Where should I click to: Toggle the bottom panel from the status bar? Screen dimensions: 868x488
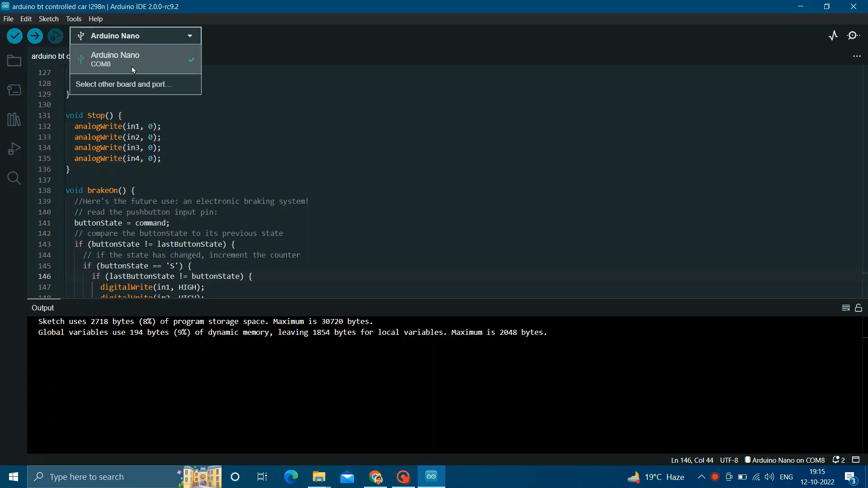point(856,460)
